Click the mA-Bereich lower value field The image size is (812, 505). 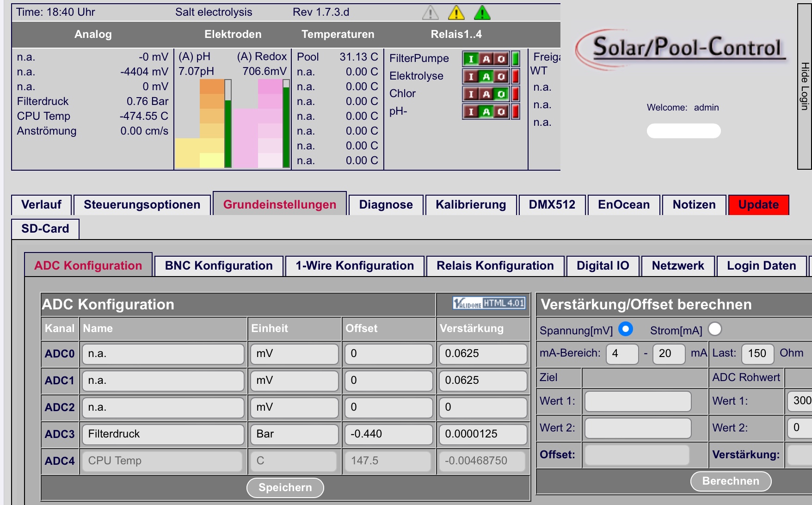(x=622, y=354)
